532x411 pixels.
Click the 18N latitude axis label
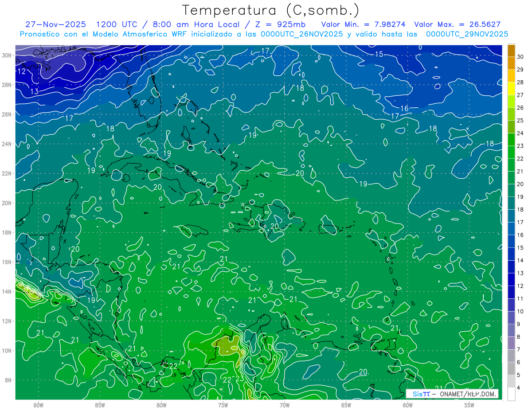[7, 232]
